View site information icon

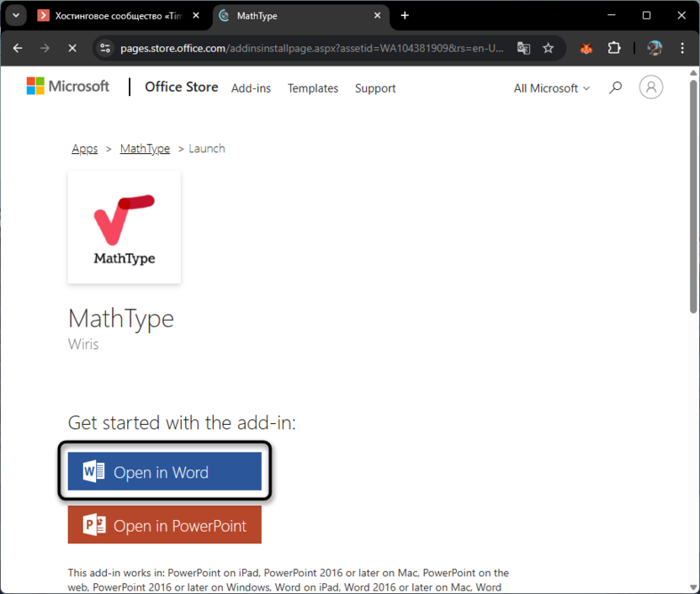pos(105,48)
